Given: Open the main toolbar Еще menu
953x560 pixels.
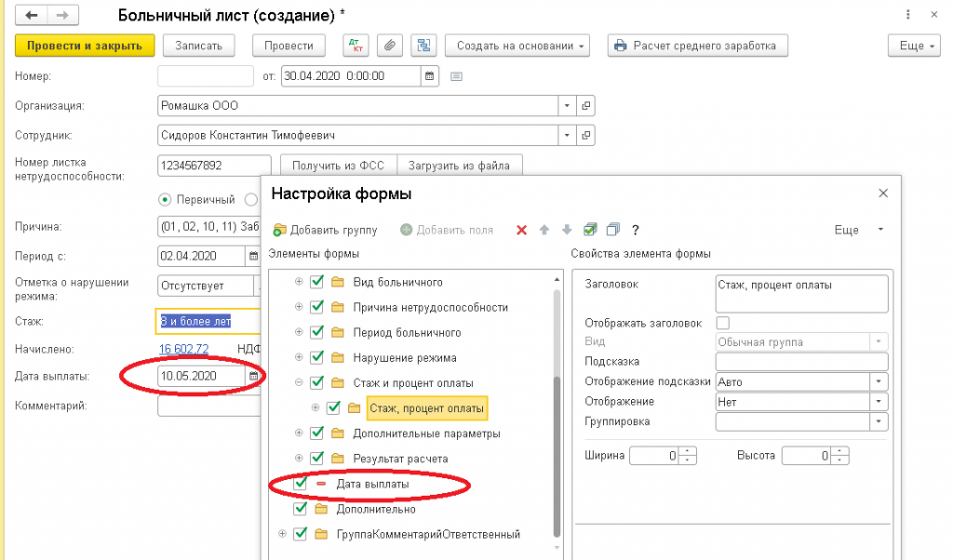Looking at the screenshot, I should [x=914, y=46].
